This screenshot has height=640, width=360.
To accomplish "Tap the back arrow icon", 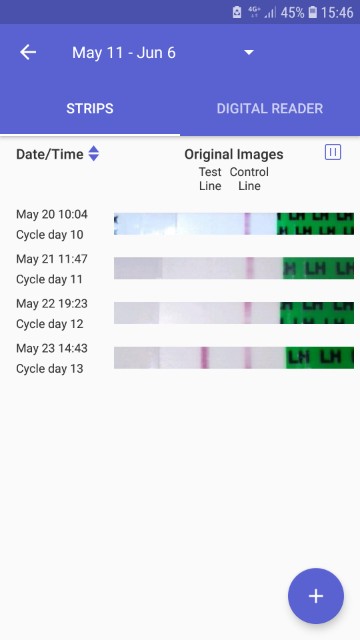I will [28, 52].
